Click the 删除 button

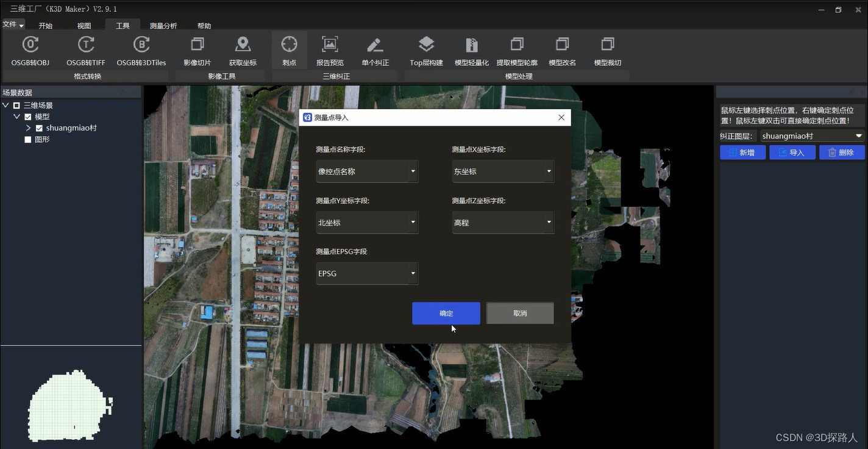[x=842, y=153]
